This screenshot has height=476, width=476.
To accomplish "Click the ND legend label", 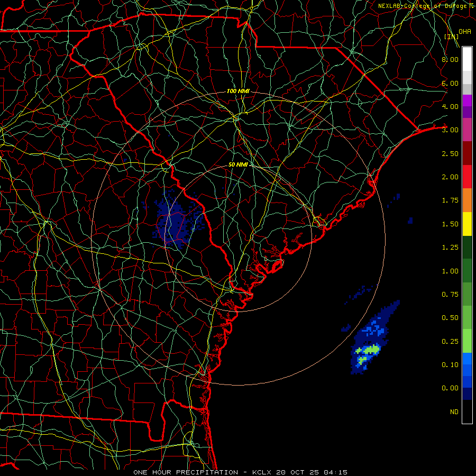I will [454, 412].
